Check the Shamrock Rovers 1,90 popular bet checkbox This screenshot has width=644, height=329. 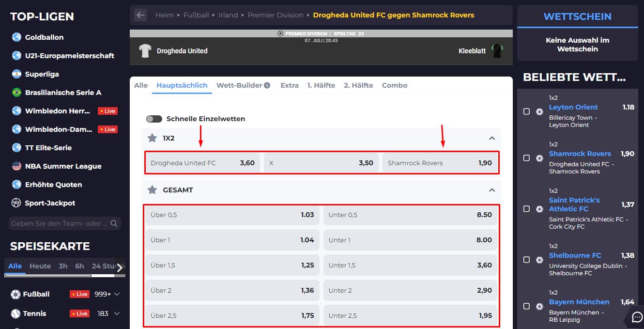tap(526, 158)
